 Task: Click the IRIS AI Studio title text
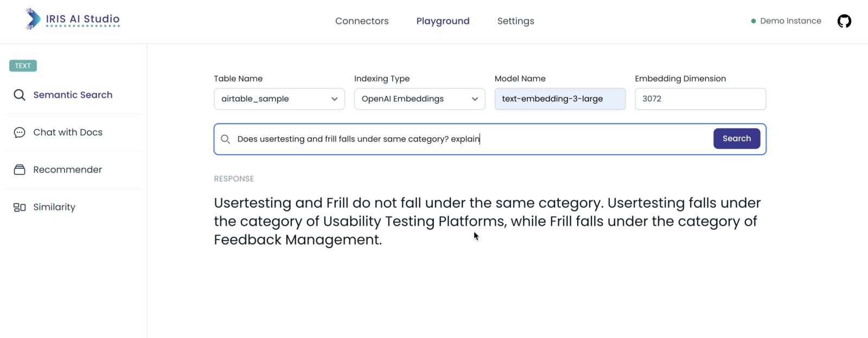coord(82,19)
